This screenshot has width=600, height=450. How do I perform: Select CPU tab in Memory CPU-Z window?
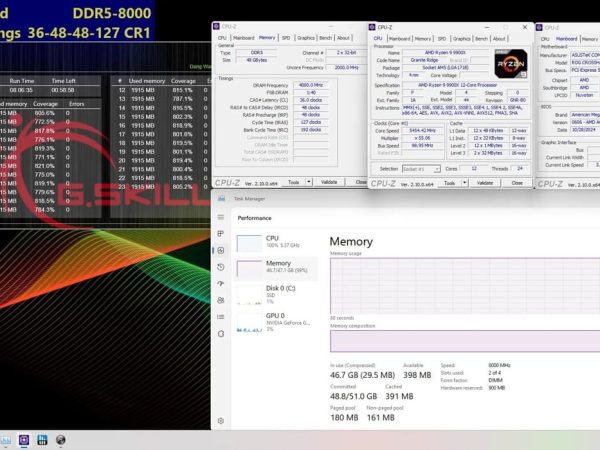pos(222,38)
